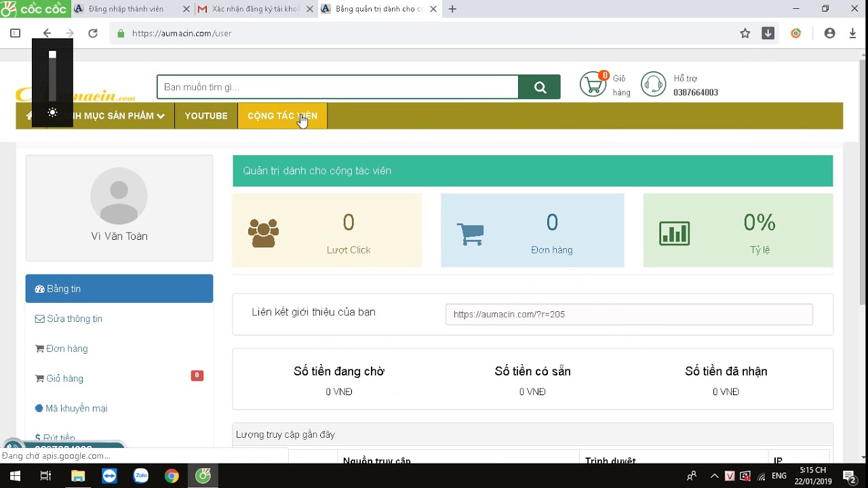Click the cart icon in Đơn hàng card
The height and width of the screenshot is (488, 868).
coord(470,234)
